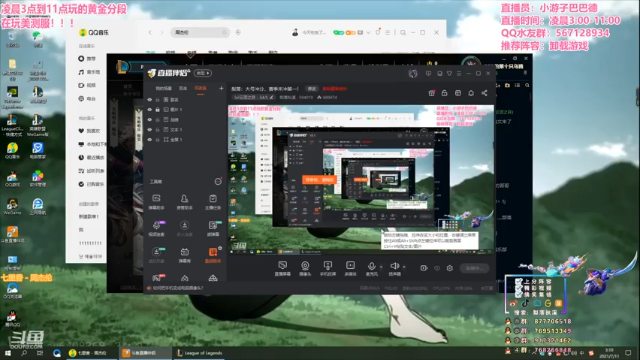
Task: Open QQ音乐 hamburger main menu
Action: 388,32
